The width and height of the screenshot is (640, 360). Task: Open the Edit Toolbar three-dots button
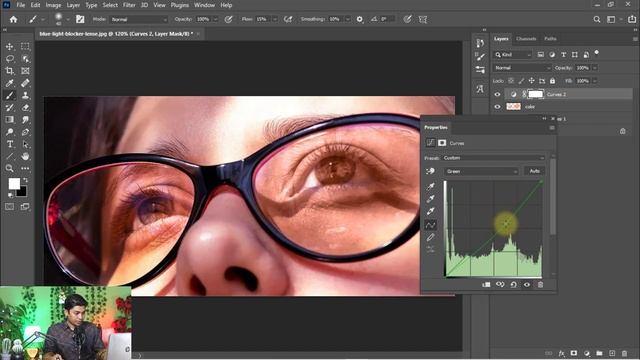pos(25,168)
